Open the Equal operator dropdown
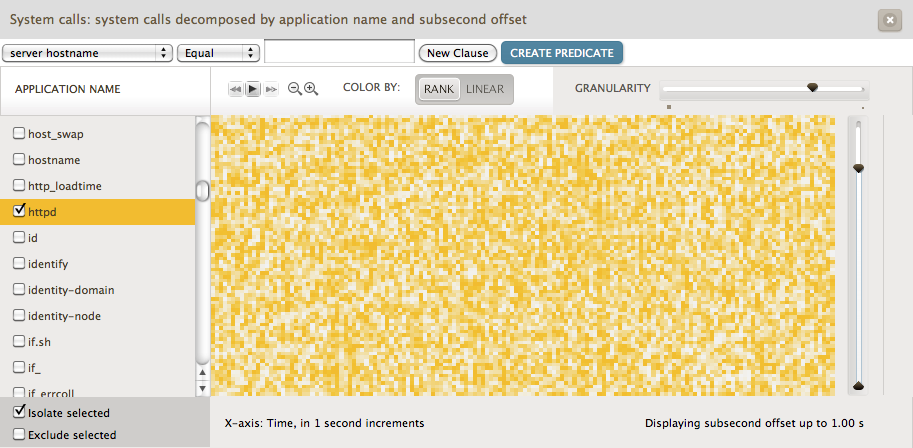 (218, 53)
